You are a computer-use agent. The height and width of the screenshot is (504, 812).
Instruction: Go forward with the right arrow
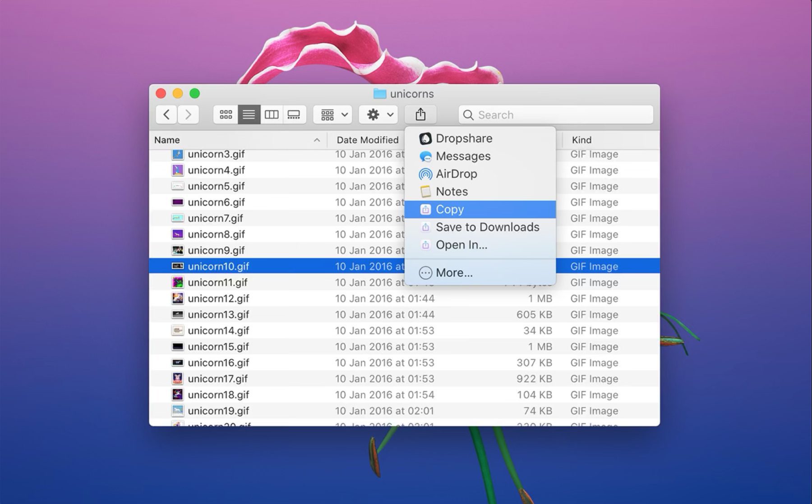pos(188,115)
